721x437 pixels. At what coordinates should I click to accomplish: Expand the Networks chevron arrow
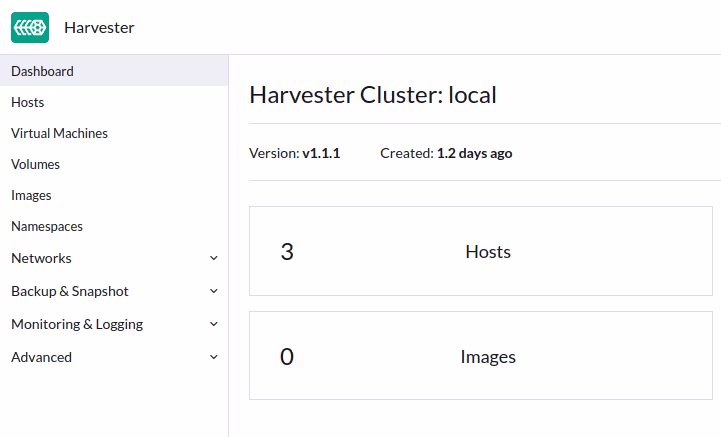pyautogui.click(x=213, y=258)
